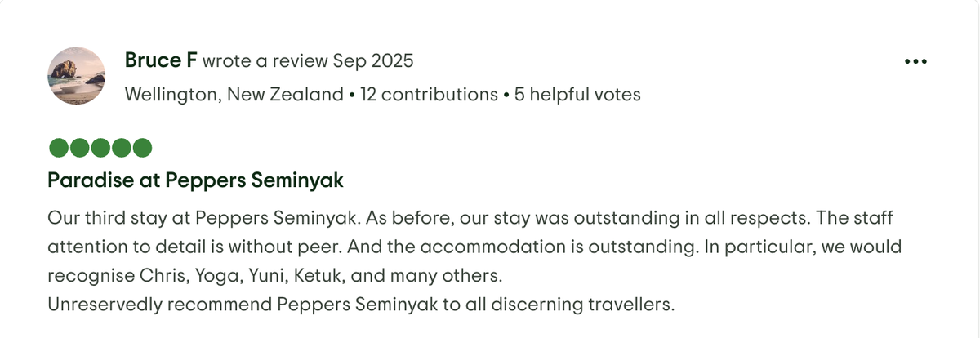The height and width of the screenshot is (338, 980).
Task: Click the sentence starting "Our third stay"
Action: pos(204,219)
